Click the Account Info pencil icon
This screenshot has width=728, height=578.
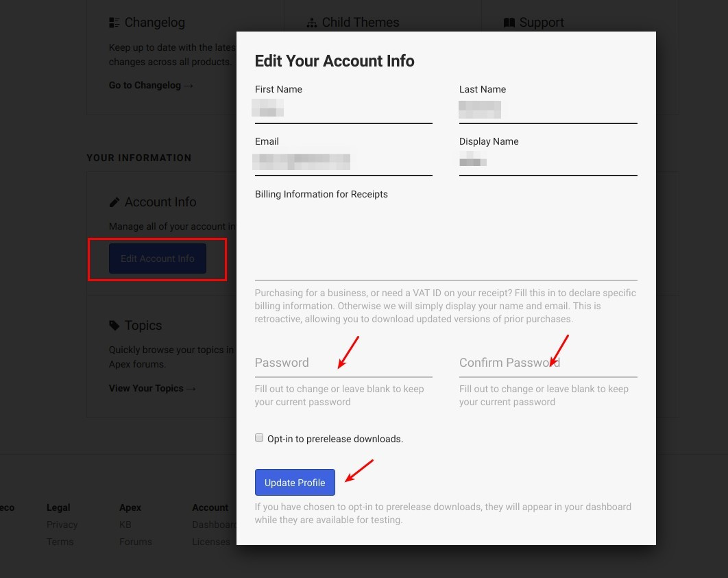pyautogui.click(x=114, y=202)
